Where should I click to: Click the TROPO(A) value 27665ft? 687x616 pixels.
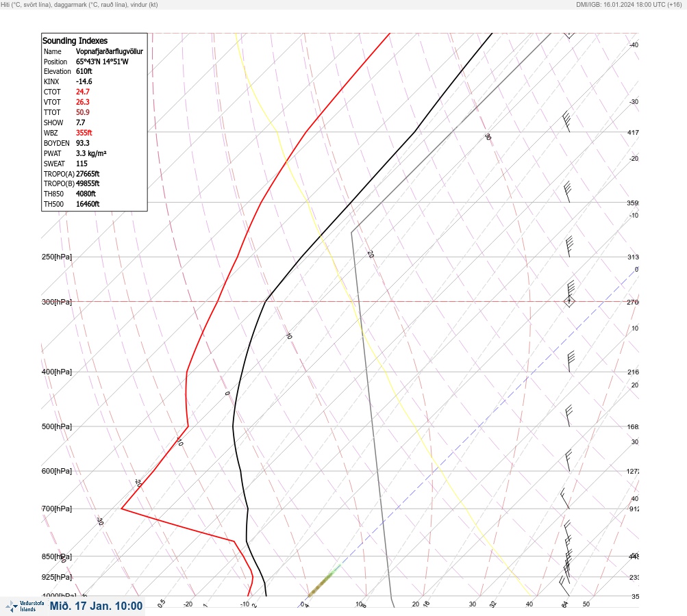[x=88, y=174]
